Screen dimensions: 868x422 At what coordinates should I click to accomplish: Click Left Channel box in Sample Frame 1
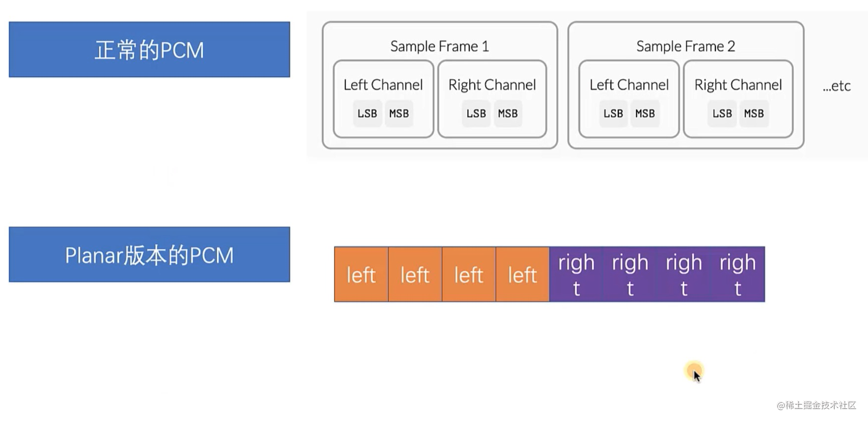point(383,99)
